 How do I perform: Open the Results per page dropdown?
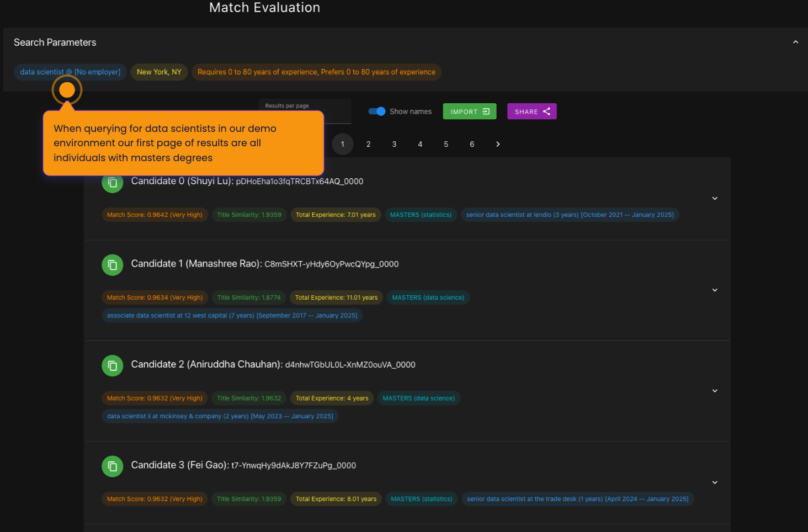pos(305,111)
